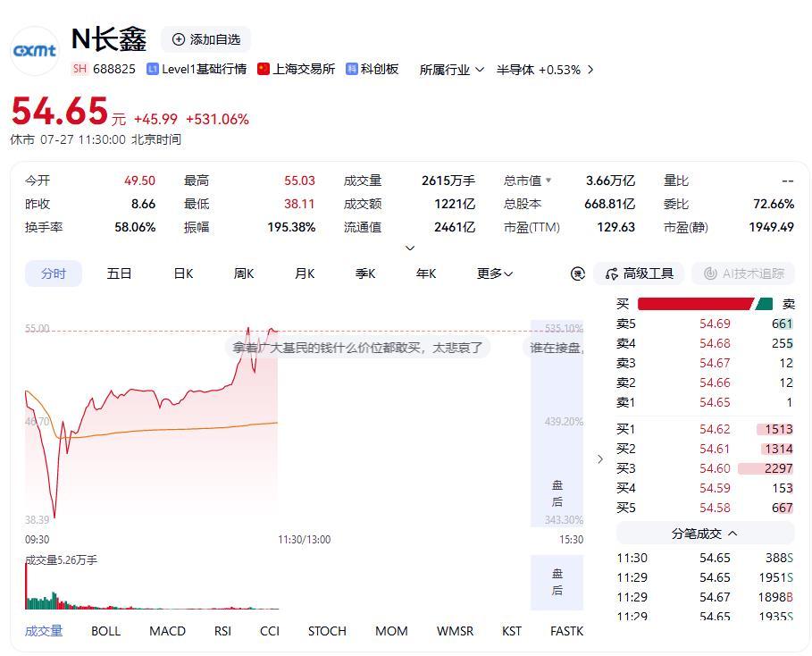
Task: Click the scrolling comment about 基民的钱
Action: click(357, 348)
